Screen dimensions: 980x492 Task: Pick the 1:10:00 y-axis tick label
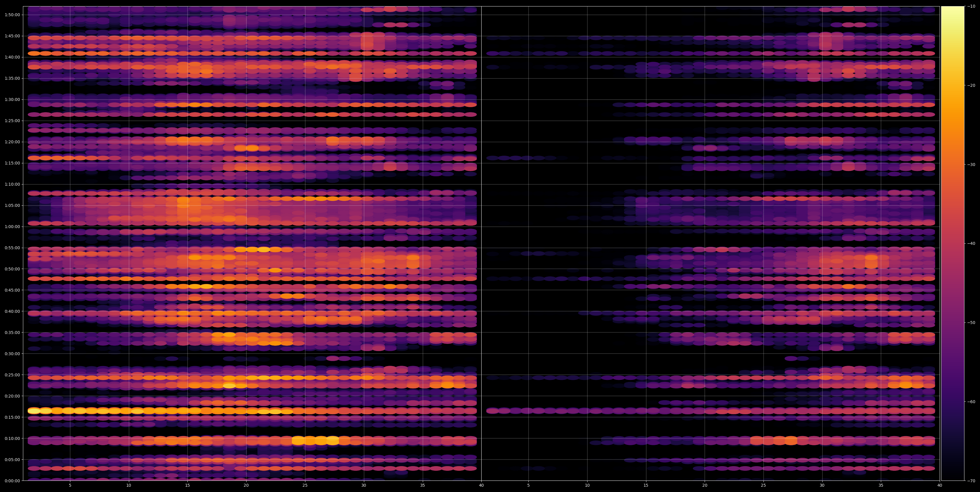[12, 184]
